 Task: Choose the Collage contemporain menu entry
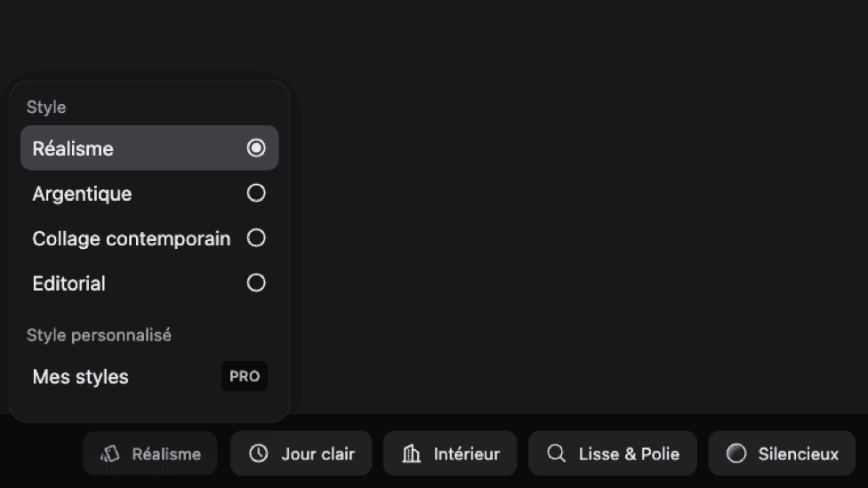pos(131,239)
